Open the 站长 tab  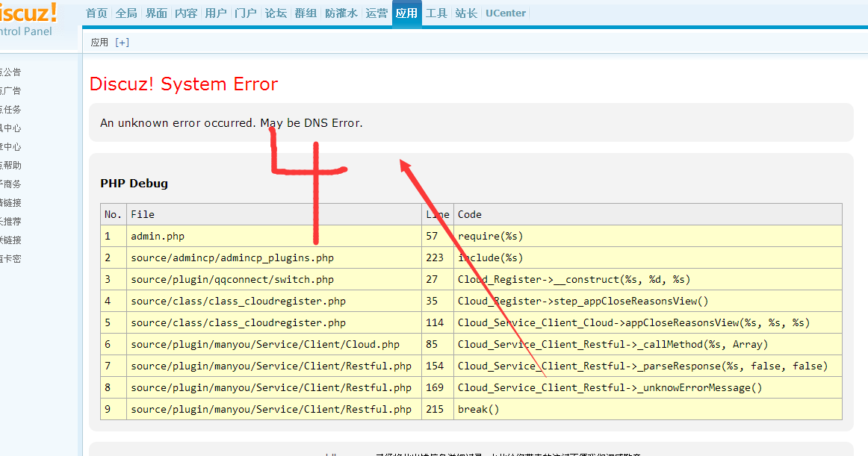click(x=466, y=13)
